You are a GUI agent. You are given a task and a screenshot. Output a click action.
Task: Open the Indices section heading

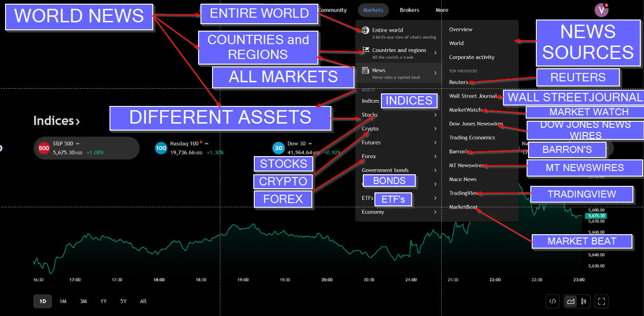click(x=56, y=121)
